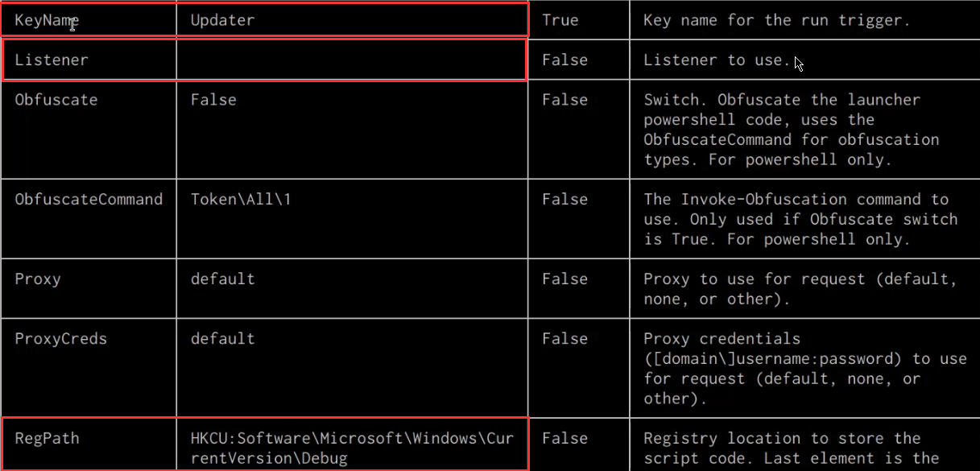Click the Token\All\1 value
This screenshot has width=980, height=471.
click(241, 199)
